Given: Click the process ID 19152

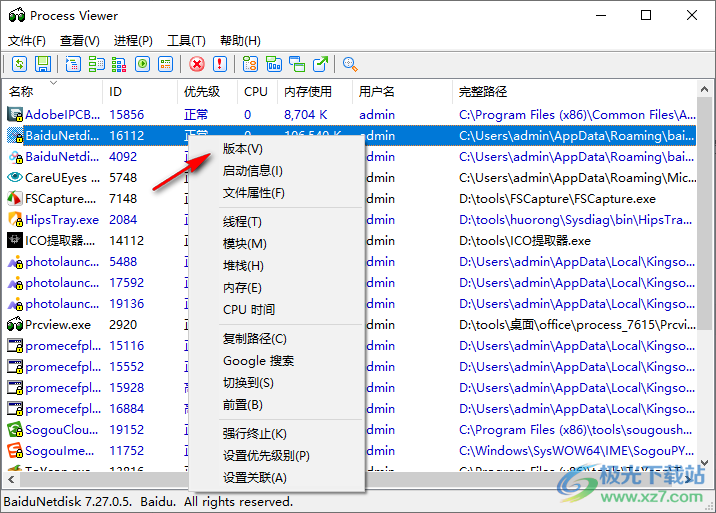Looking at the screenshot, I should (x=126, y=430).
